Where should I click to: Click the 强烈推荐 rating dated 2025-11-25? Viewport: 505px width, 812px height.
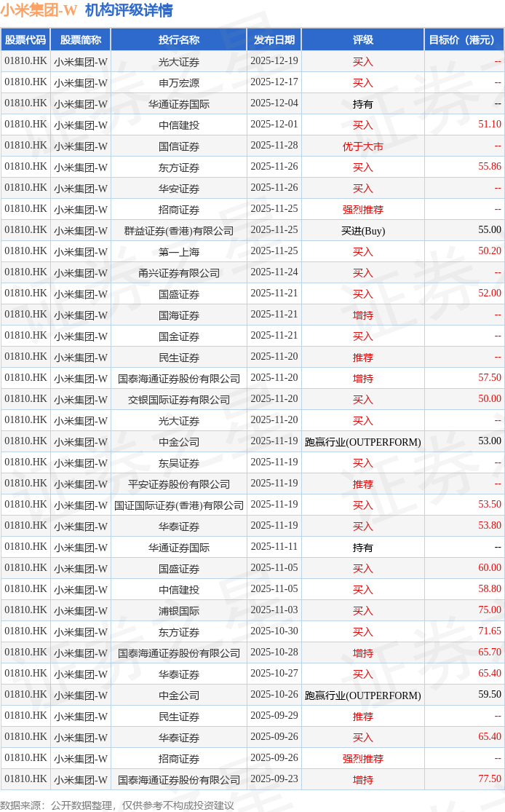362,210
